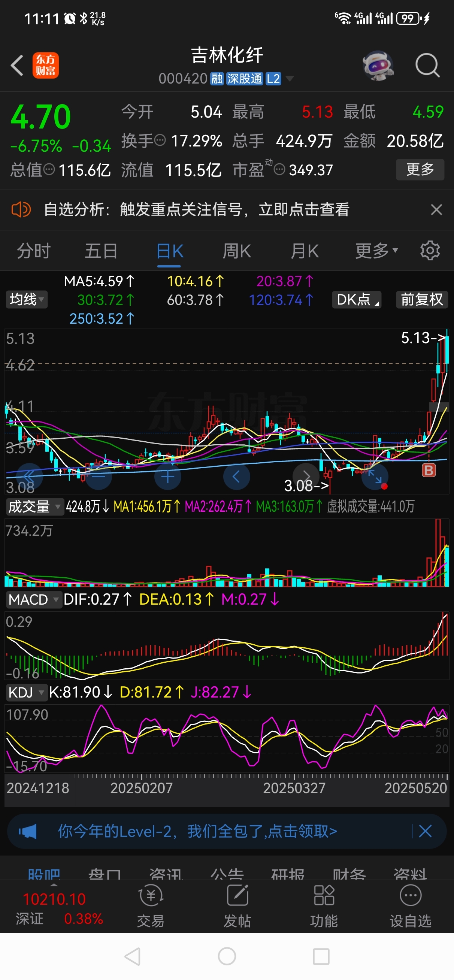Open the 前复权 adjustment selector

pyautogui.click(x=422, y=299)
